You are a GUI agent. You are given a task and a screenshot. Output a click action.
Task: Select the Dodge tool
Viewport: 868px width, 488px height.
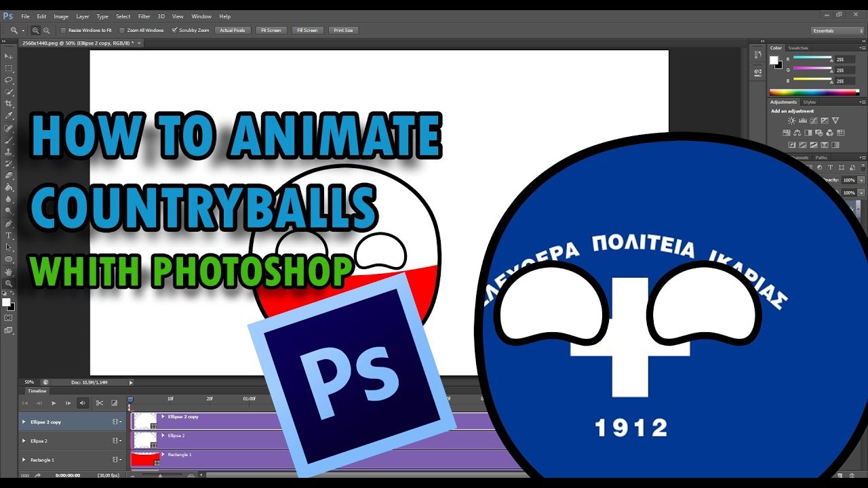9,211
